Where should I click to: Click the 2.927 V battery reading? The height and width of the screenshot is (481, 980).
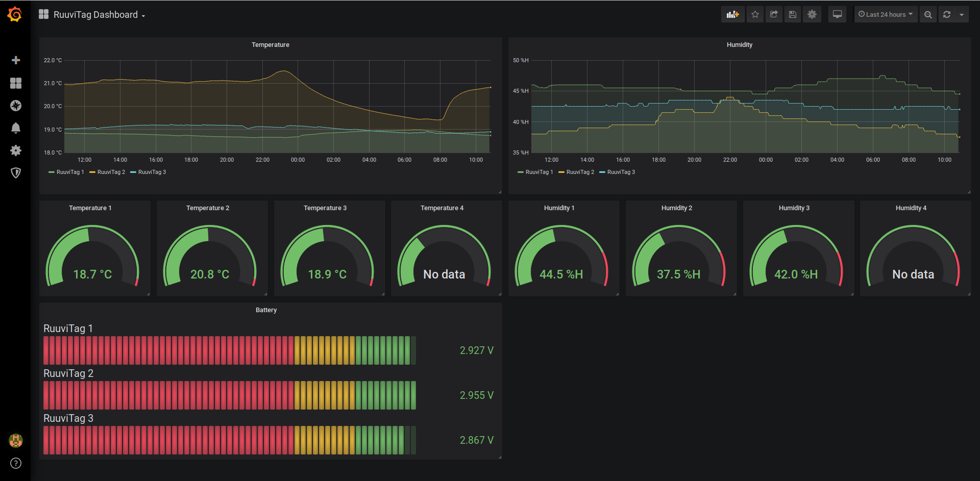(477, 350)
